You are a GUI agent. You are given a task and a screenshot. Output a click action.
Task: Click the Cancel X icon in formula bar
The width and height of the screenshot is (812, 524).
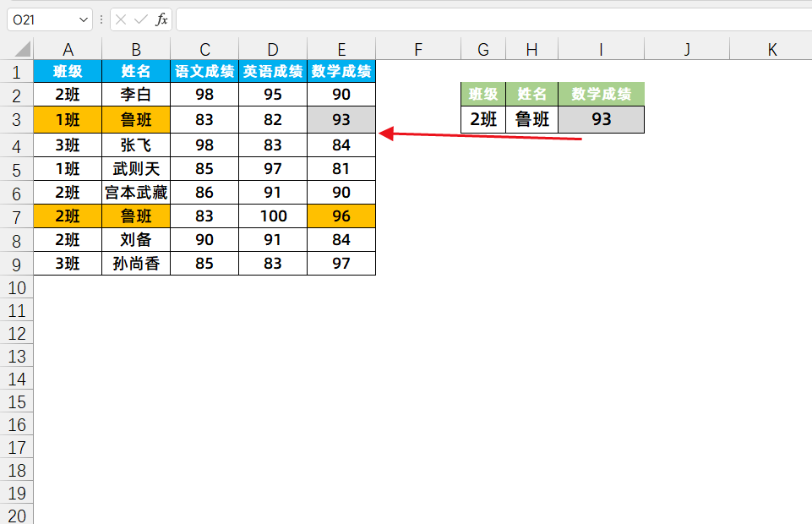click(x=122, y=19)
